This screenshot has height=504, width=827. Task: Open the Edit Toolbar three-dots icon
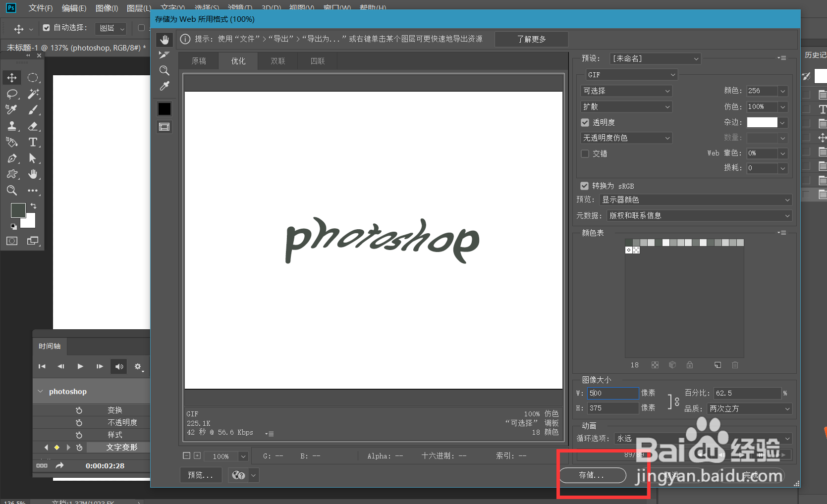tap(33, 190)
